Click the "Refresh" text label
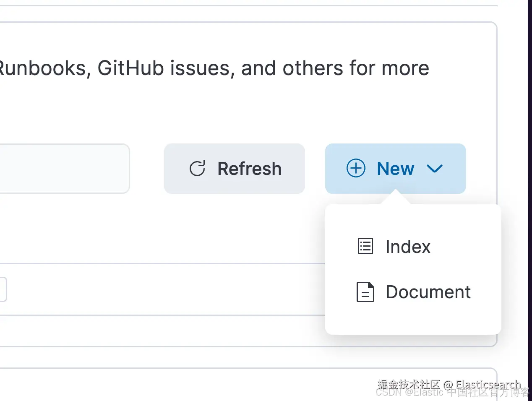 pos(249,169)
